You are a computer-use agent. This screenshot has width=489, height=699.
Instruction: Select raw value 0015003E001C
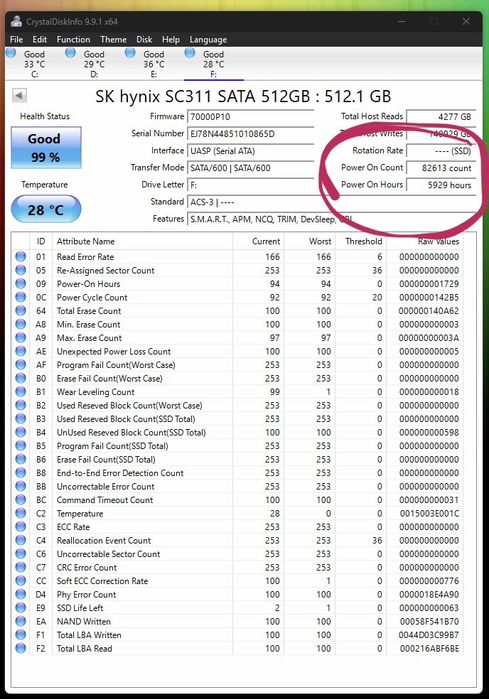click(429, 514)
